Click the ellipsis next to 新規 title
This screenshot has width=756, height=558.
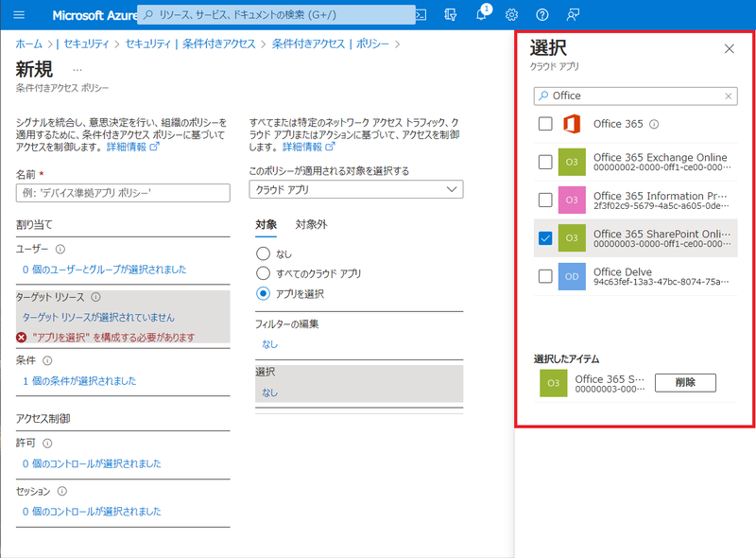(77, 70)
